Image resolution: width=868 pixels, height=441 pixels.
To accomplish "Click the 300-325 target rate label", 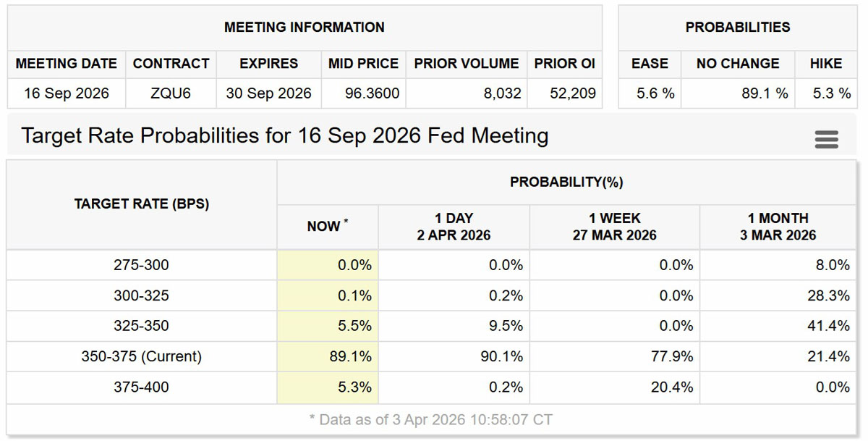I will pos(141,295).
